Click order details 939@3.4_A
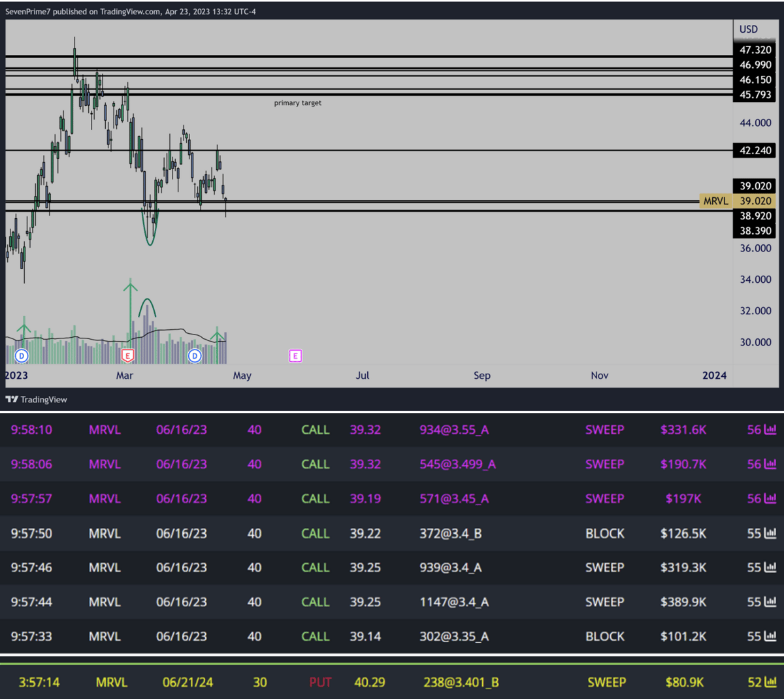Screen dimensions: 784x699 450,568
